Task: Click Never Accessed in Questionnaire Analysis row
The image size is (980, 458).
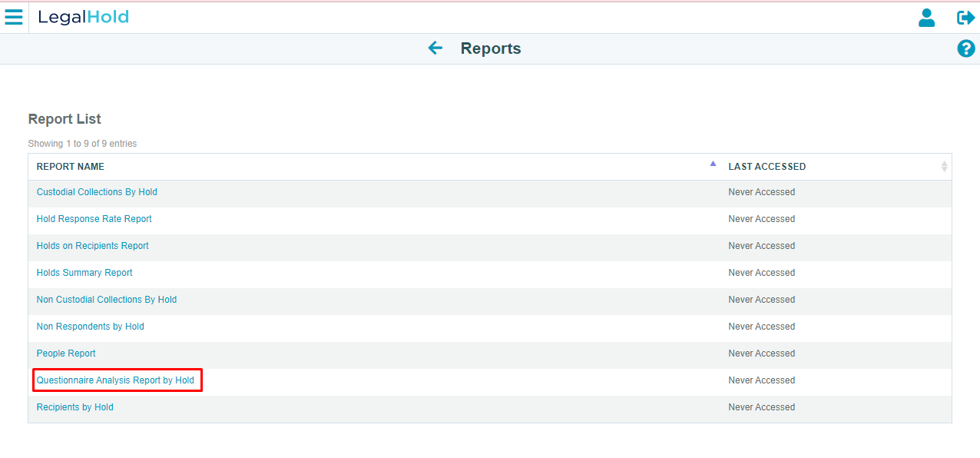Action: click(762, 380)
